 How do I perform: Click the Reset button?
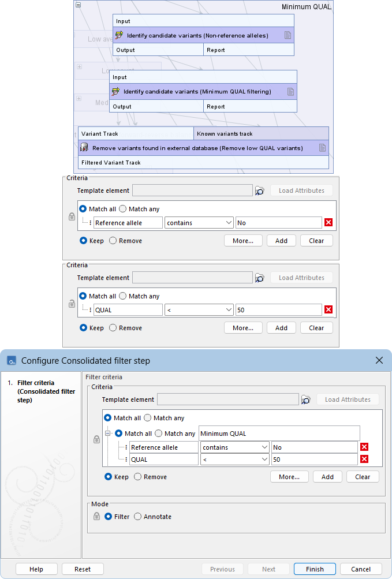(x=83, y=569)
